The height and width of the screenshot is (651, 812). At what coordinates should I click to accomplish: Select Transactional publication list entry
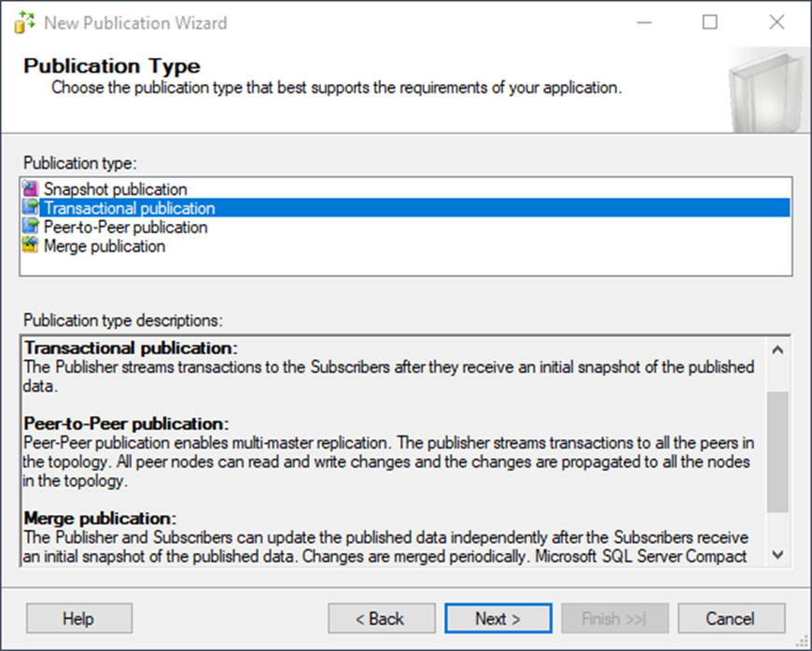coord(414,207)
